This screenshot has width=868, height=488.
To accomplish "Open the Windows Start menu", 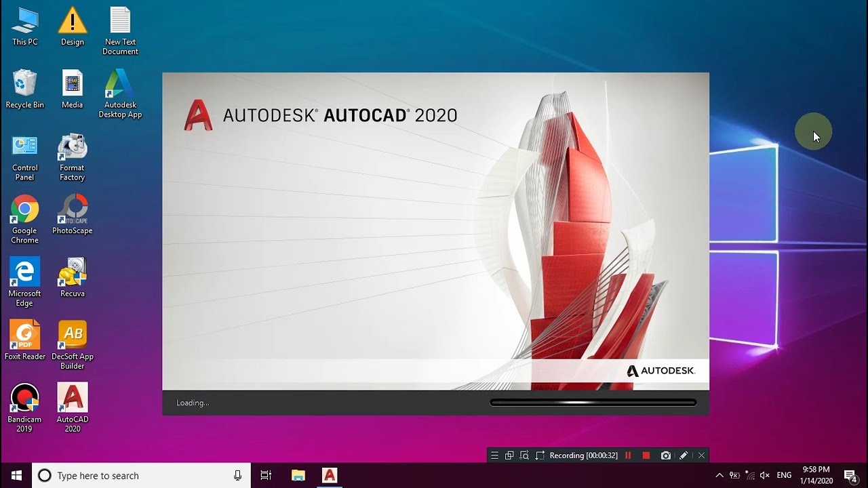I will coord(16,475).
